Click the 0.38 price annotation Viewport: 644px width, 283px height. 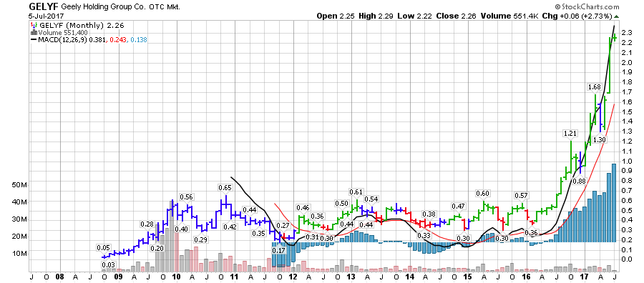point(429,214)
